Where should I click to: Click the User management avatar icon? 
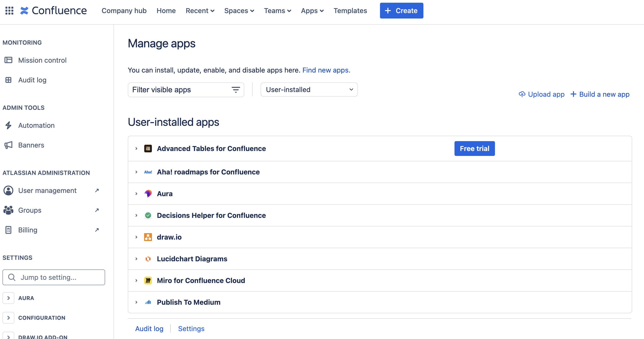[8, 190]
